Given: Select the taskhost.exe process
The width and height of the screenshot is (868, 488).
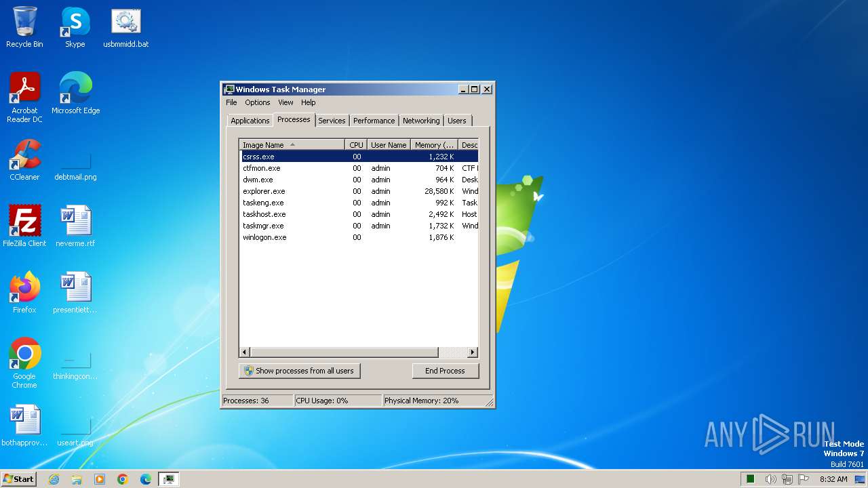Looking at the screenshot, I should 359,214.
